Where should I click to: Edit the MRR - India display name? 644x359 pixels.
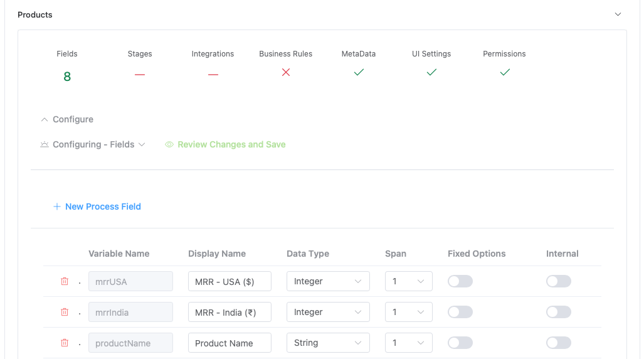click(230, 312)
